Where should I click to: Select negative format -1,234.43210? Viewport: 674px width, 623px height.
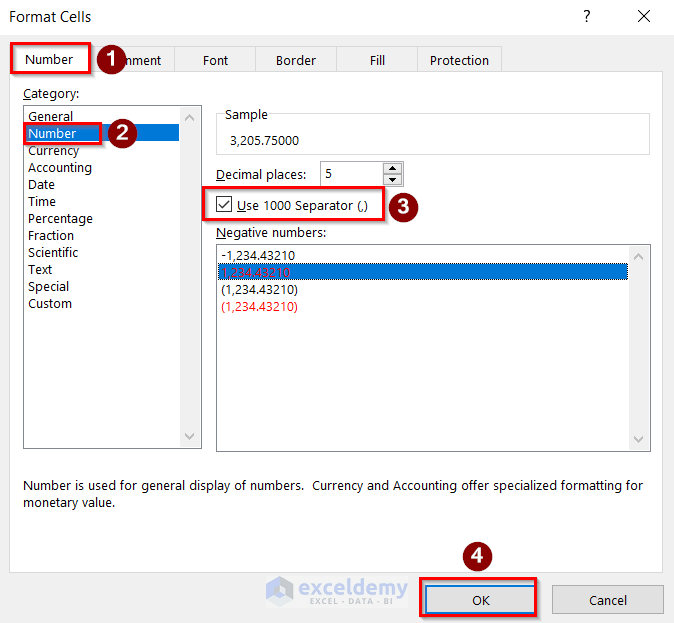pyautogui.click(x=423, y=255)
